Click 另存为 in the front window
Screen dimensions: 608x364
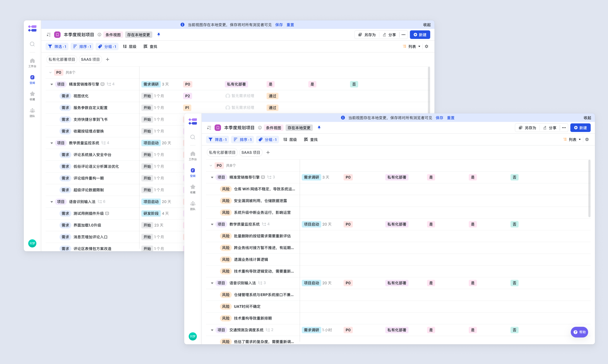click(x=527, y=128)
